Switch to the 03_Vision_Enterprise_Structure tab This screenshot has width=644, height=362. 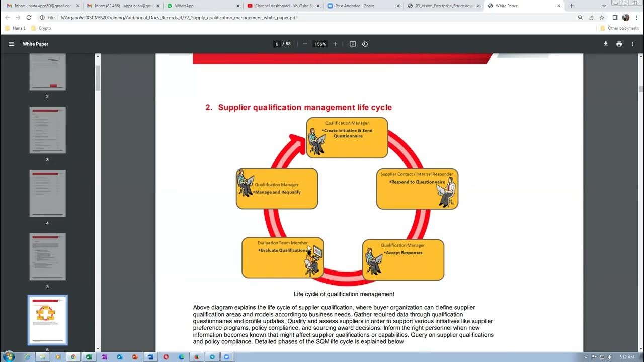[x=443, y=6]
